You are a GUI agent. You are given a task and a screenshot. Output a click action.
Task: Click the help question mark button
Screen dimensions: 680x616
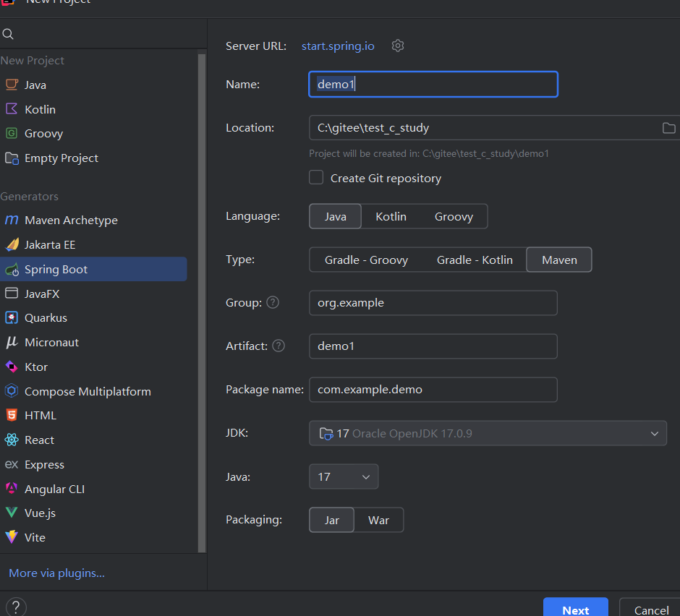pyautogui.click(x=16, y=607)
